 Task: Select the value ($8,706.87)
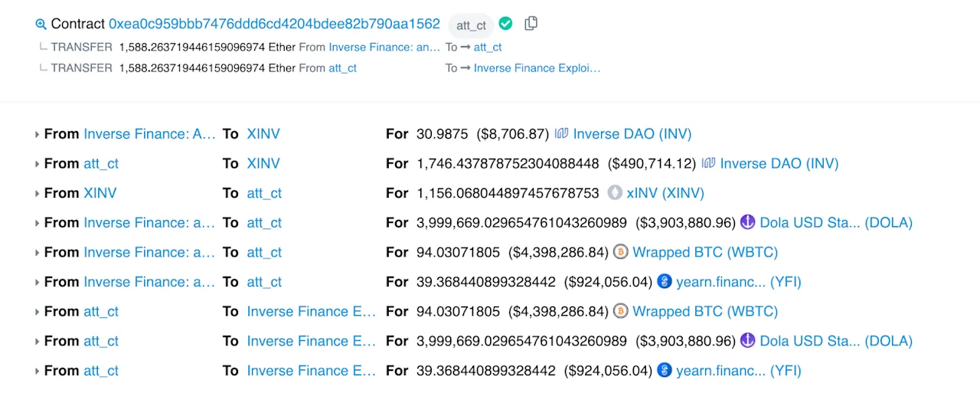tap(513, 134)
